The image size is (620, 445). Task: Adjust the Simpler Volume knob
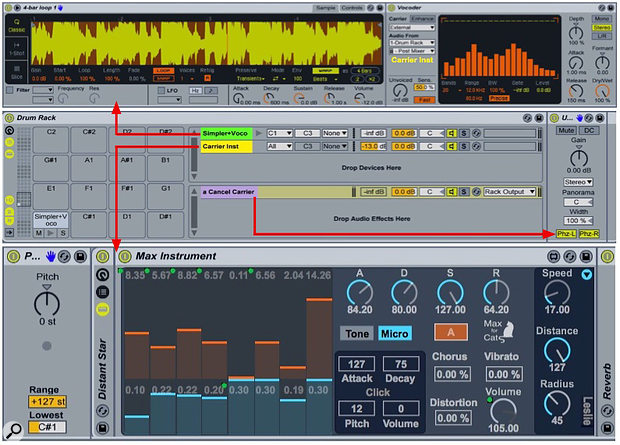pyautogui.click(x=359, y=97)
